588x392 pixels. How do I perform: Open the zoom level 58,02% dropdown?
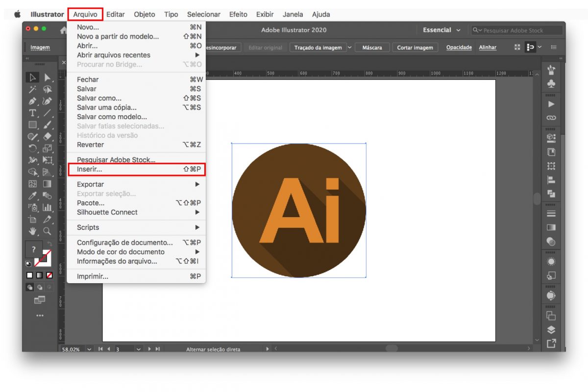click(89, 349)
